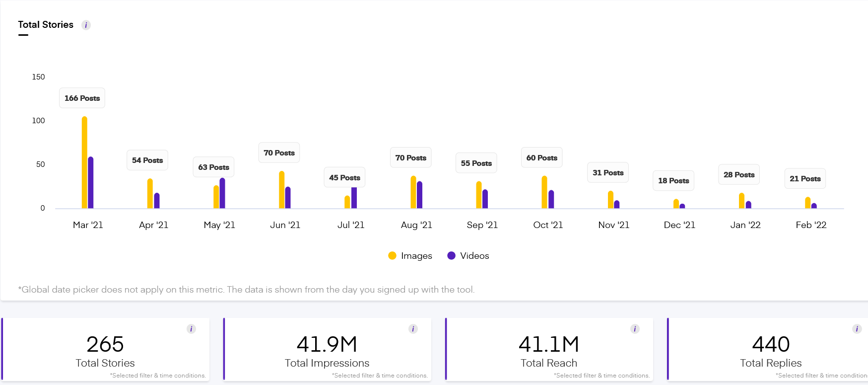Open info icon on 265 Total Stories card

[x=191, y=329]
